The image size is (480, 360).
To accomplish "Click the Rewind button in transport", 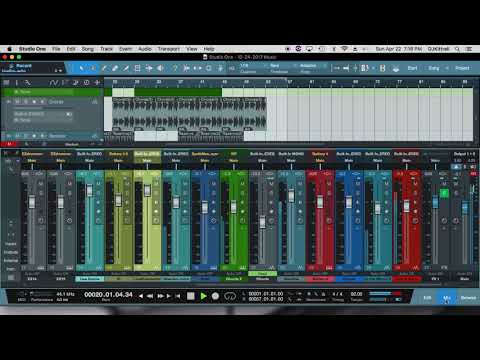I will (150, 296).
